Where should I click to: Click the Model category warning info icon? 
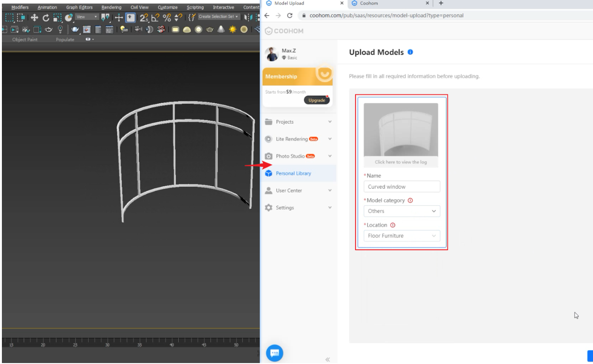(x=410, y=200)
